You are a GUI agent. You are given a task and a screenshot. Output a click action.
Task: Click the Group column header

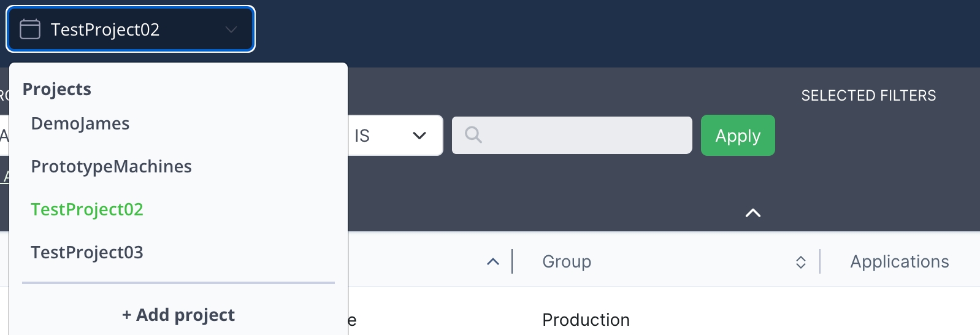coord(567,262)
